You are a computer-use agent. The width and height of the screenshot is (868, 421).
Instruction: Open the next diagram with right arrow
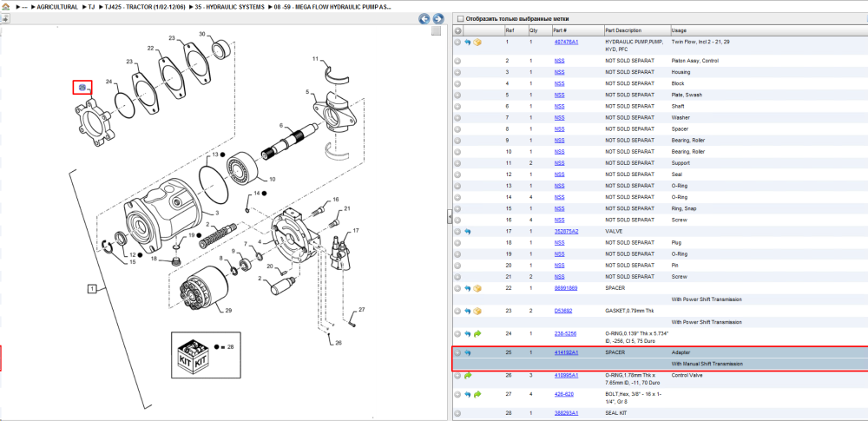[437, 19]
